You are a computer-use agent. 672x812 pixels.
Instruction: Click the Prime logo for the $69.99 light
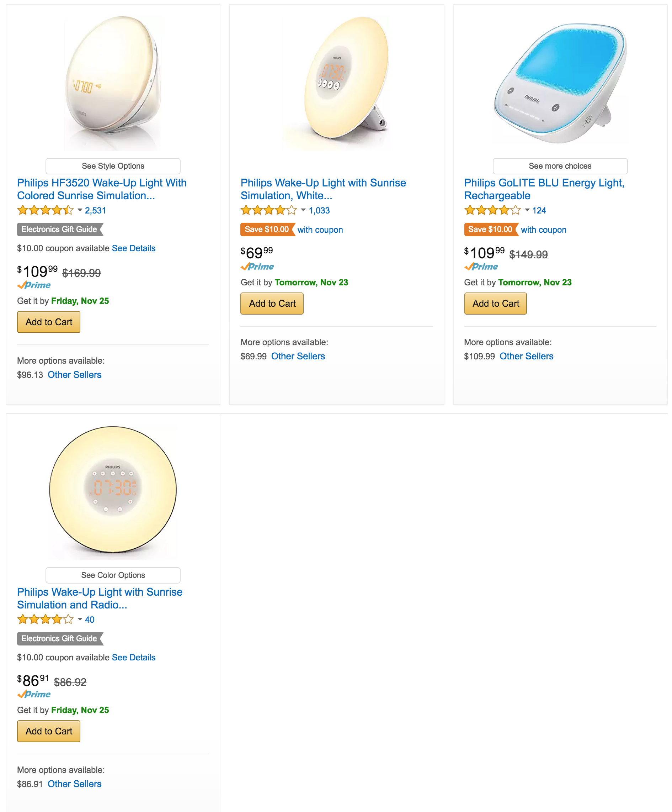(257, 267)
